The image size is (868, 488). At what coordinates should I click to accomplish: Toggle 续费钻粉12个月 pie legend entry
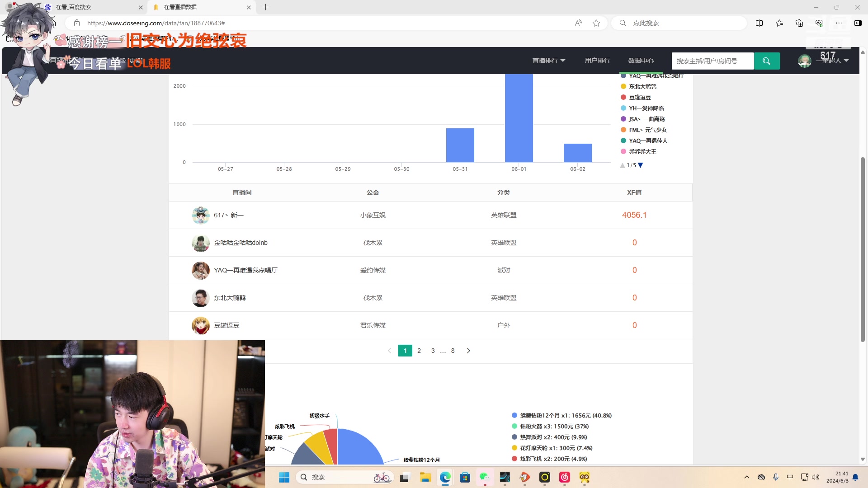coord(561,416)
